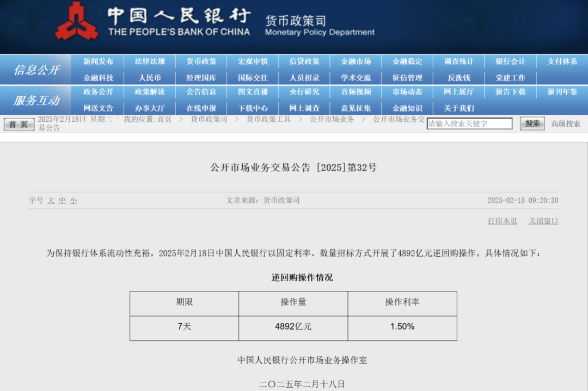The image size is (588, 391).
Task: Open 市场动态 navigation item
Action: (407, 92)
